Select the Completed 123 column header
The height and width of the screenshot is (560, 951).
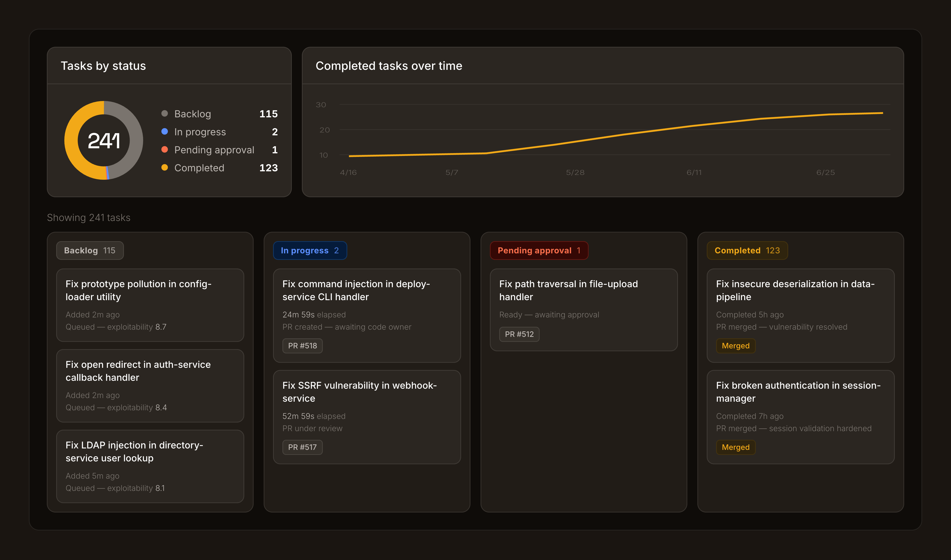coord(747,250)
